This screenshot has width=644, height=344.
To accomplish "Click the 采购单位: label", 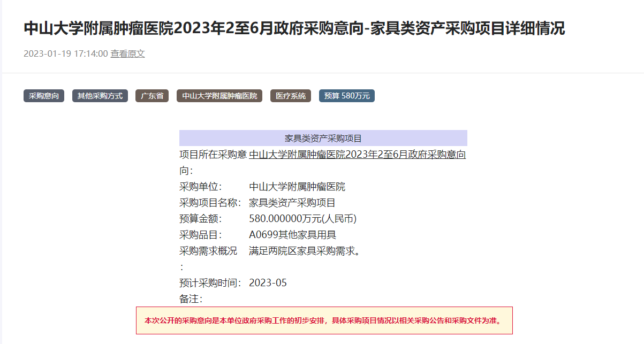I will tap(201, 187).
